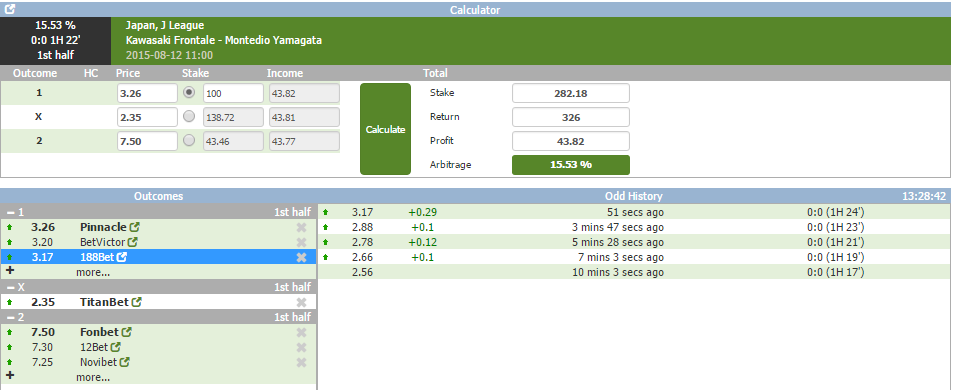The height and width of the screenshot is (390, 955).
Task: Collapse outcome 1 group with minus
Action: (x=10, y=212)
